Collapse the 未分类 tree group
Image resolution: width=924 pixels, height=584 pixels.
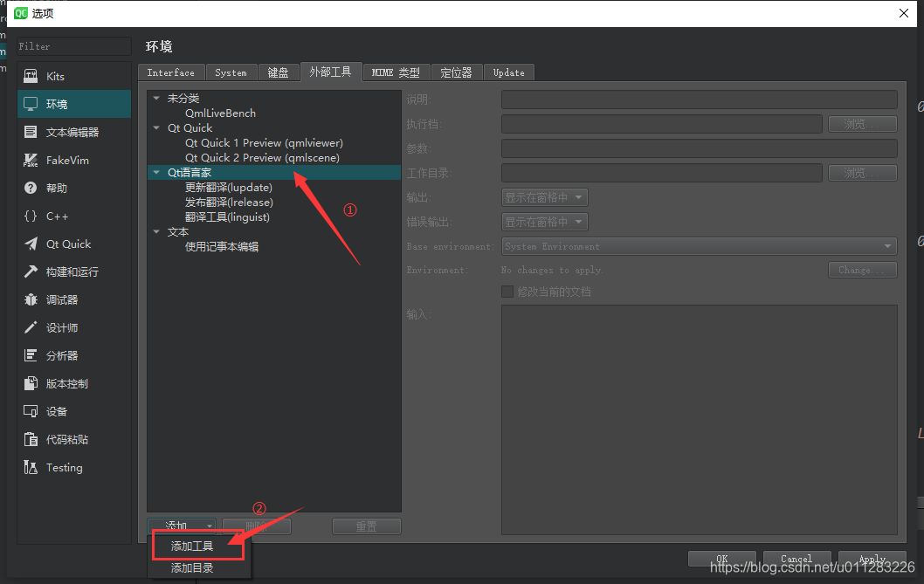[x=156, y=99]
